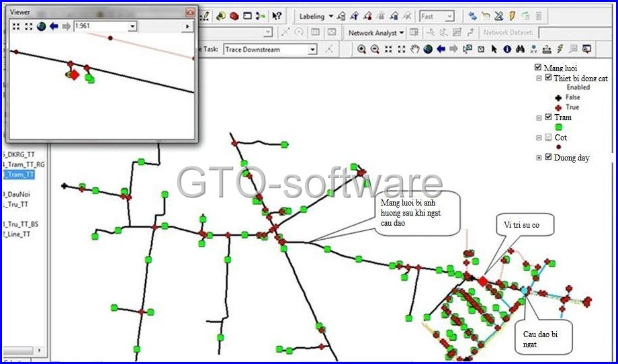This screenshot has height=364, width=618.
Task: Go back to previous extent on main toolbar
Action: [x=441, y=49]
